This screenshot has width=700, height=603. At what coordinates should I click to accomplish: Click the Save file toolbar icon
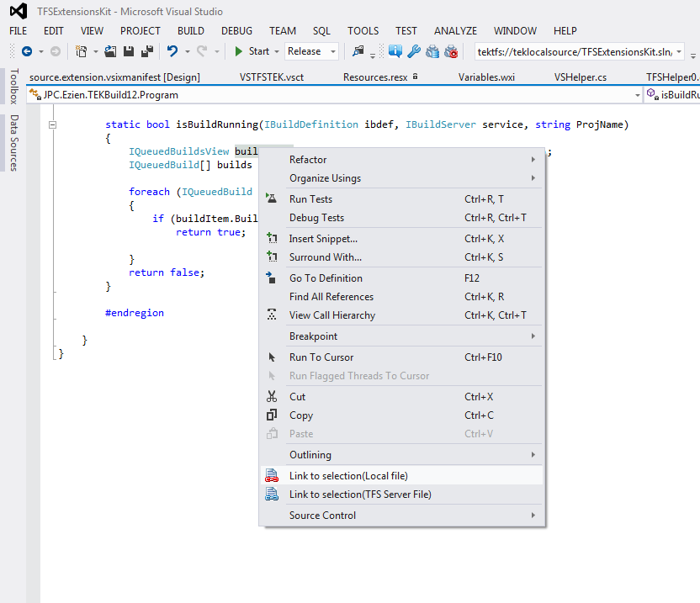127,51
